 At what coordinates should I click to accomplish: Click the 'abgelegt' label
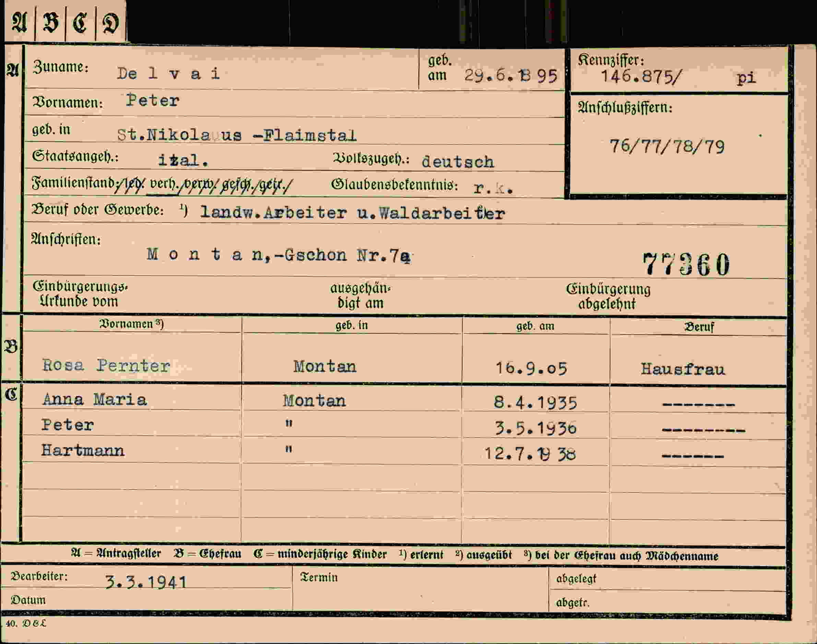tap(577, 579)
